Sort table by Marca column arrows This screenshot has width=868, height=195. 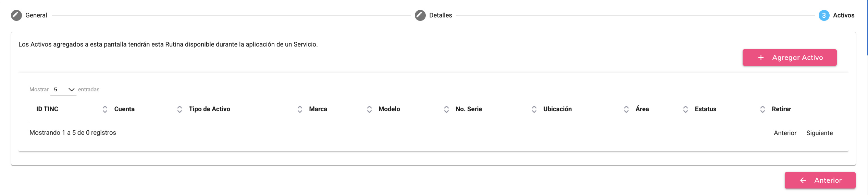[369, 109]
